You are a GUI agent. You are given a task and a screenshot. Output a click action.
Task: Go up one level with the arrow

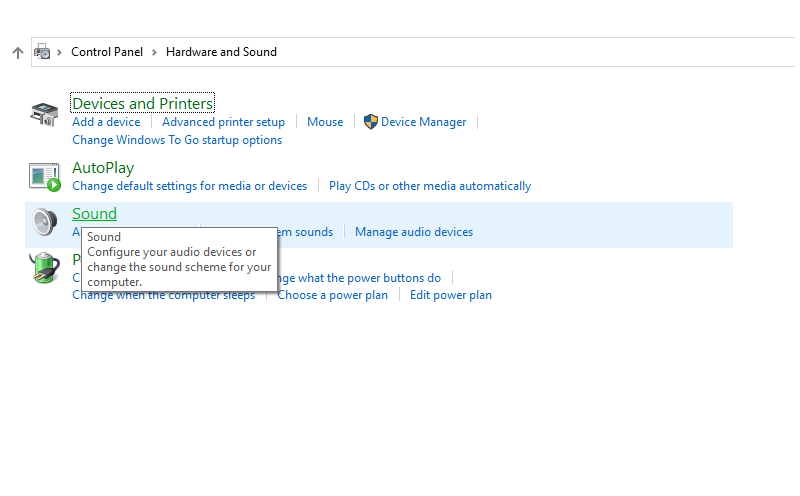tap(18, 53)
